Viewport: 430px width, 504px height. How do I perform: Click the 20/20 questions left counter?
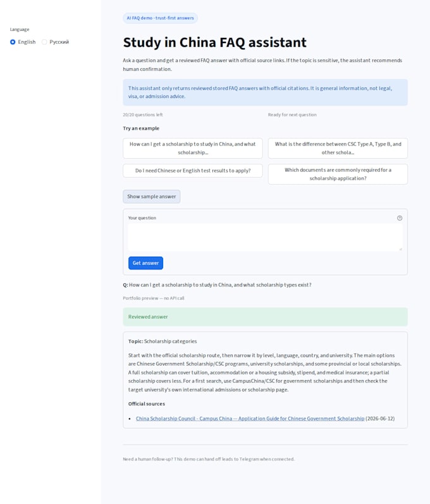click(143, 114)
